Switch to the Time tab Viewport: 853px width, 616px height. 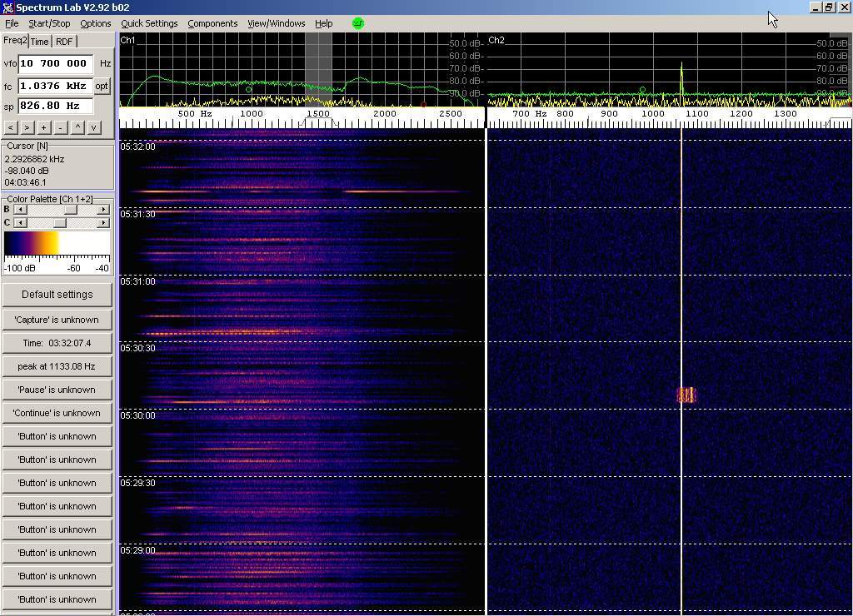(x=40, y=42)
